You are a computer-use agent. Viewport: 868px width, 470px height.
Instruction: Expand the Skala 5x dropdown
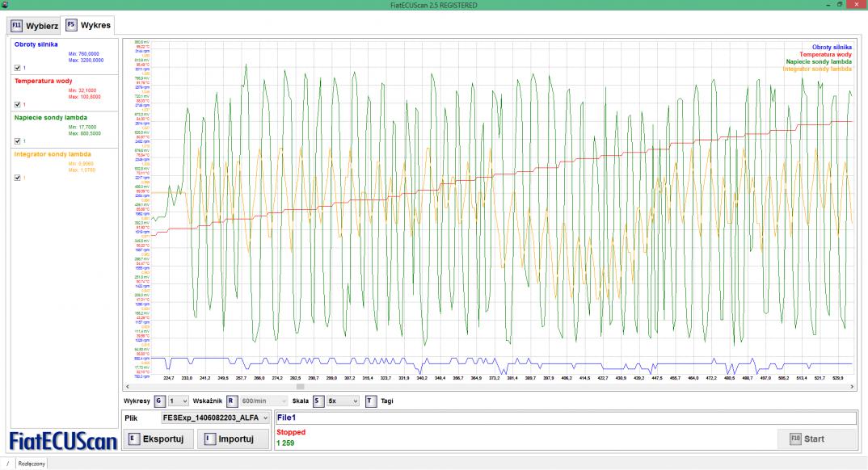pos(343,400)
